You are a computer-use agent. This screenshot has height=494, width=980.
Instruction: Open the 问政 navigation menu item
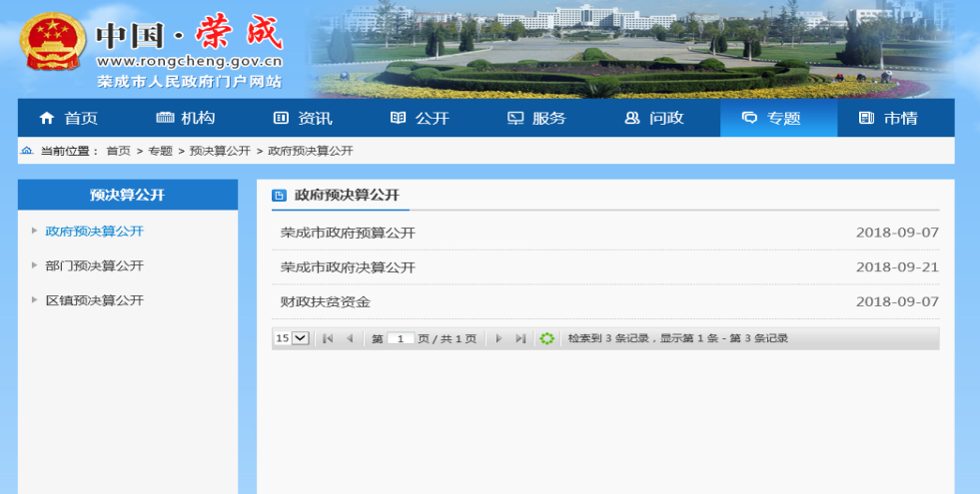[x=654, y=119]
